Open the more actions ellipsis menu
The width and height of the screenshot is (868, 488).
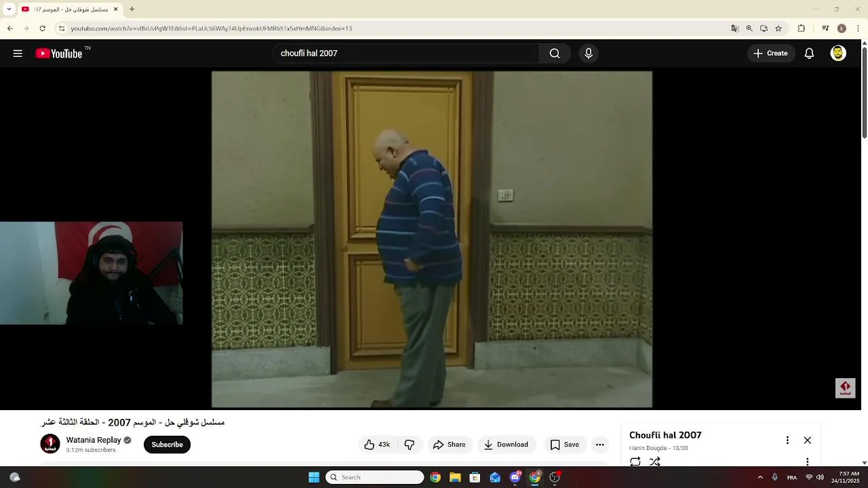click(599, 445)
